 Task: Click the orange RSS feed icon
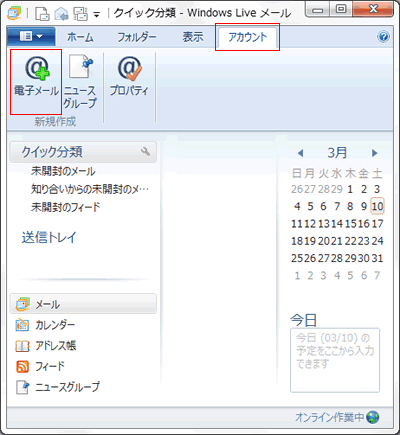(x=22, y=367)
